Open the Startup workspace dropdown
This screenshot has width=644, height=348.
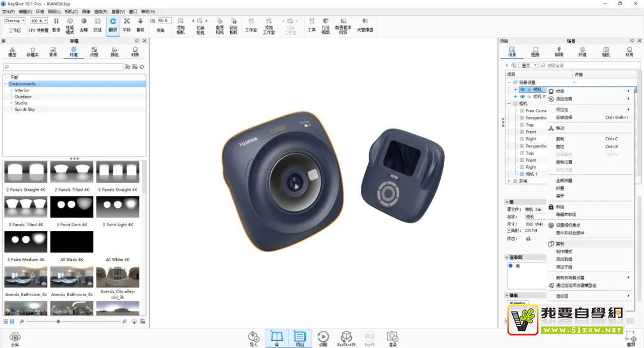coord(15,21)
